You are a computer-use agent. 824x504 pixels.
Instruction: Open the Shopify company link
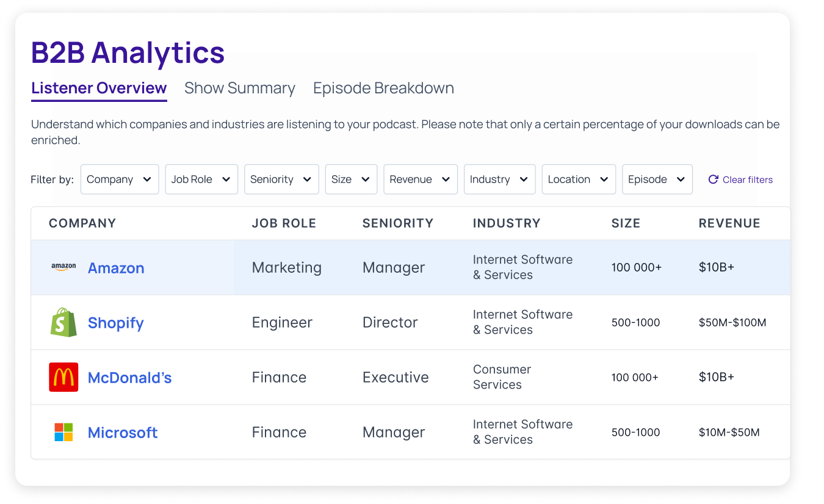(x=116, y=323)
